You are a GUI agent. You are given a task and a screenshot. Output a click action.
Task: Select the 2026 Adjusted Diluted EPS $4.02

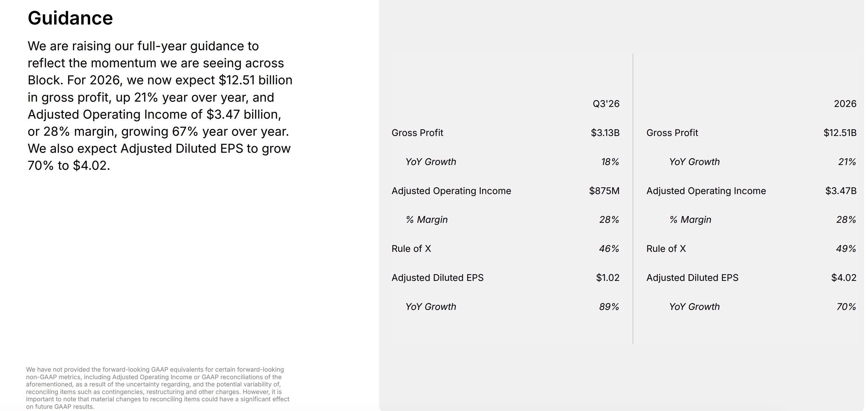point(843,278)
